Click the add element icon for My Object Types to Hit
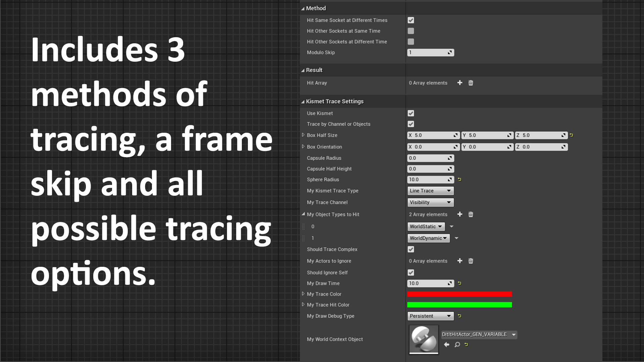The image size is (644, 362). pyautogui.click(x=460, y=214)
